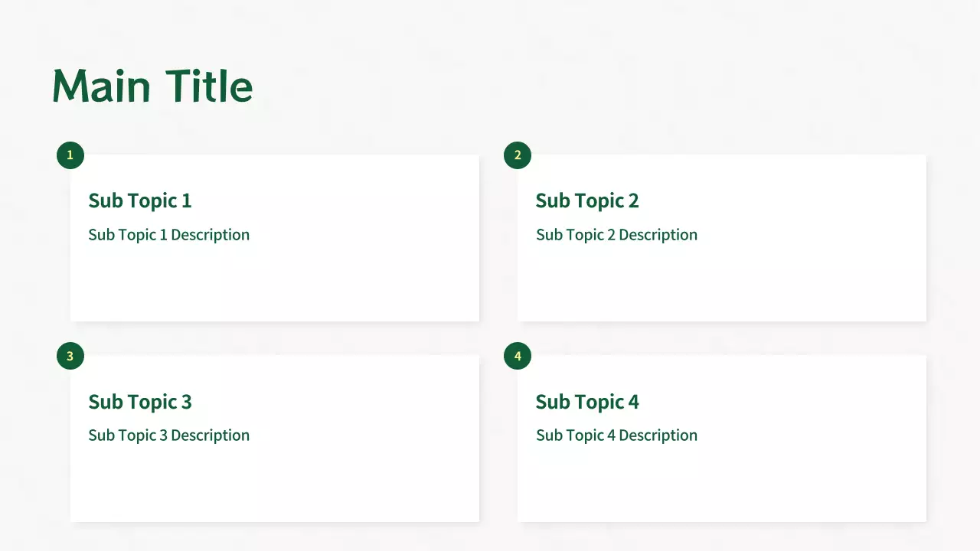
Task: Select the "Sub Topic 1" heading
Action: pos(140,201)
